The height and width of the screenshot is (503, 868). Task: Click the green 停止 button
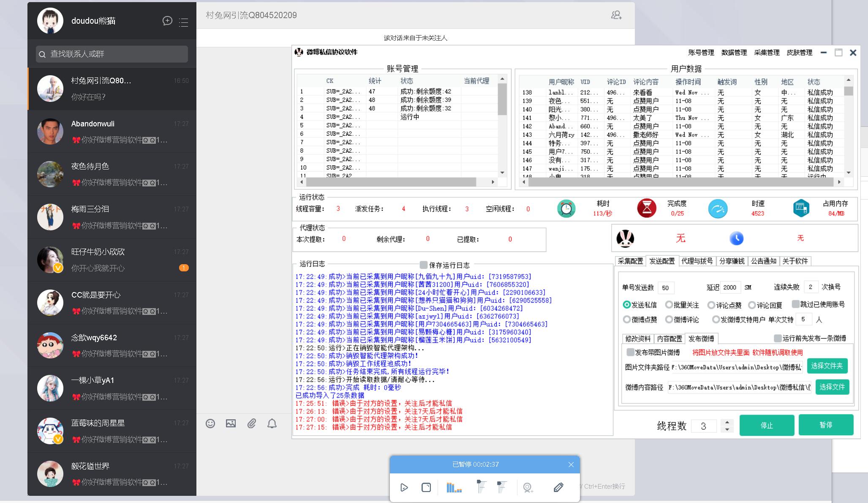pyautogui.click(x=766, y=425)
